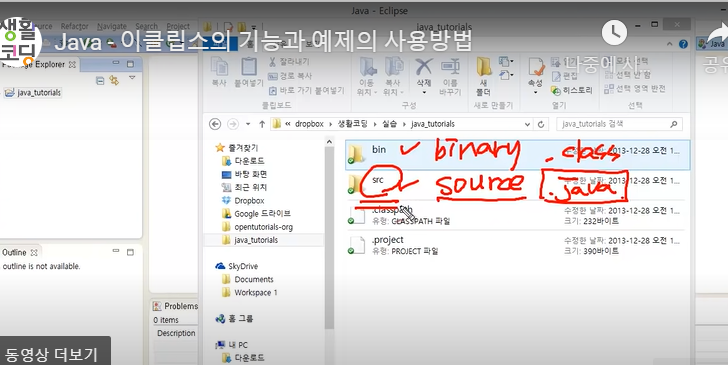Click 생활코딩 in the address breadcrumb
The width and height of the screenshot is (728, 365).
352,124
